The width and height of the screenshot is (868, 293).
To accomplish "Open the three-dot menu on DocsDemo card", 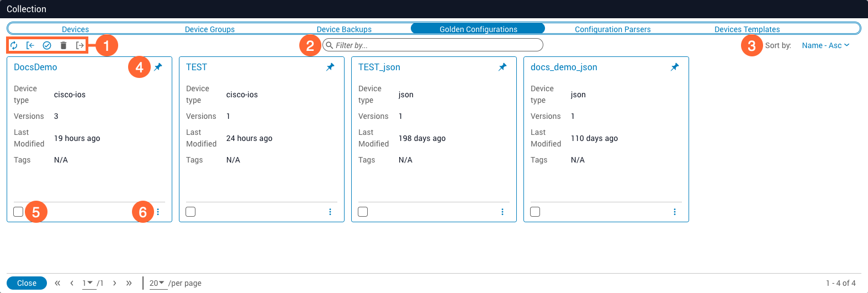I will 158,212.
